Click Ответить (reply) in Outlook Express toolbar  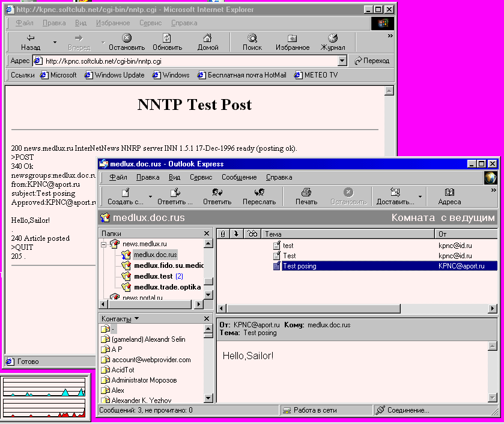tap(217, 197)
